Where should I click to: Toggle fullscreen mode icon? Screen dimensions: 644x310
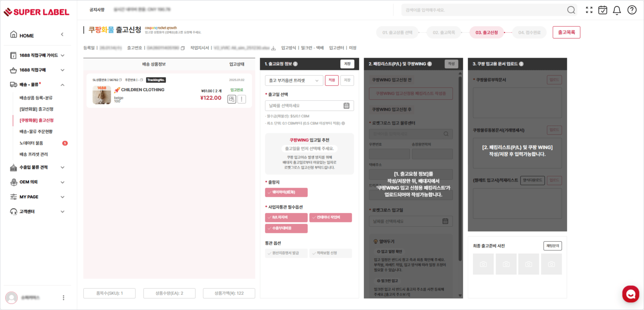[589, 10]
